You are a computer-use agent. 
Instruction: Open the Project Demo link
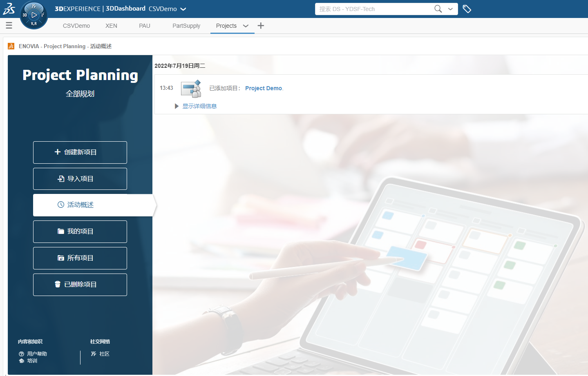point(263,88)
